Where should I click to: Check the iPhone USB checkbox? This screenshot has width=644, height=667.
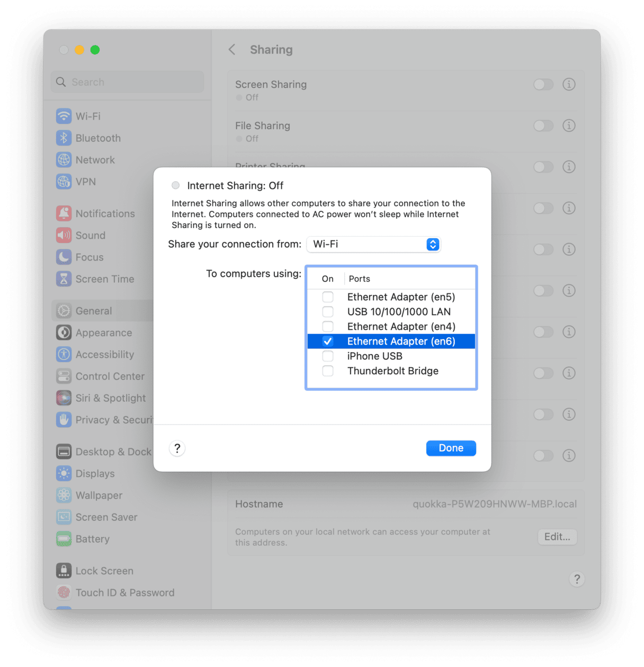point(328,356)
